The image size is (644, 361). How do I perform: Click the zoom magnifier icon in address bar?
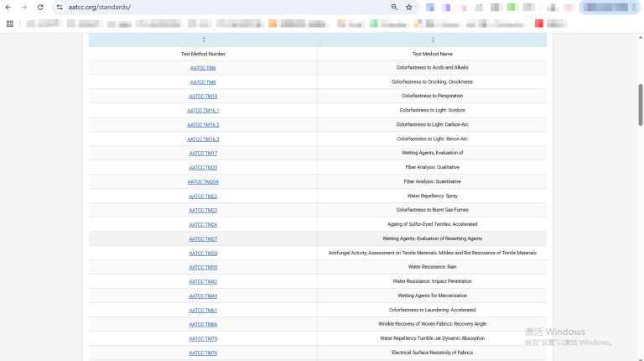point(394,7)
